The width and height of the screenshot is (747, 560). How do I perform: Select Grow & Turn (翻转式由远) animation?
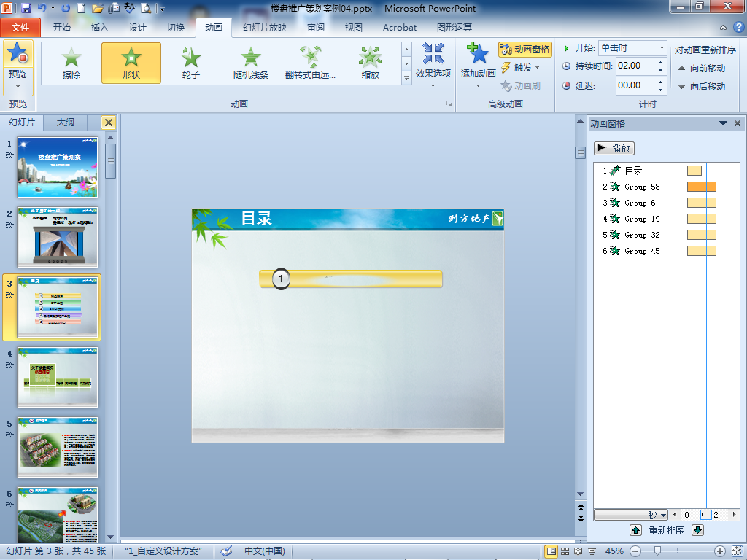[x=311, y=63]
